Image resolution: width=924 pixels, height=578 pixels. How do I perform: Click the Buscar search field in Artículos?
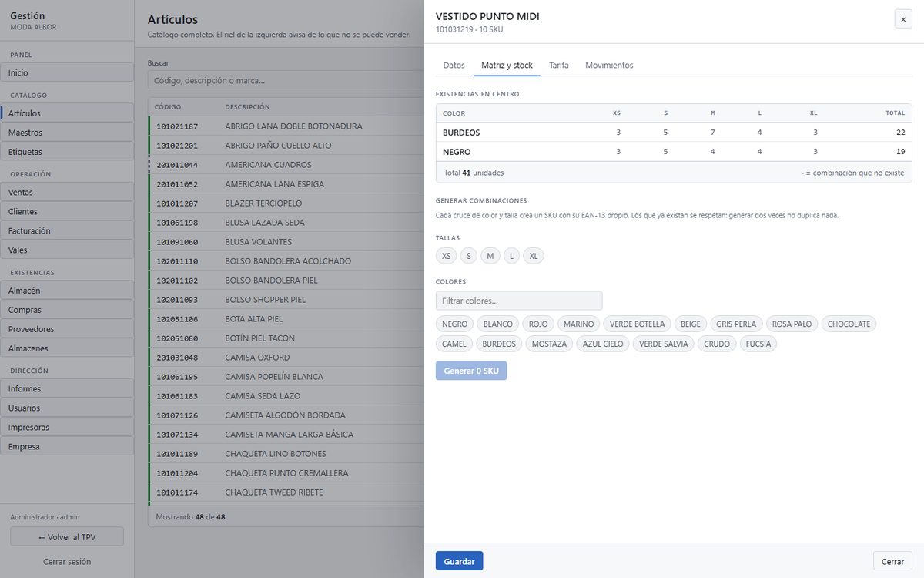pyautogui.click(x=285, y=80)
